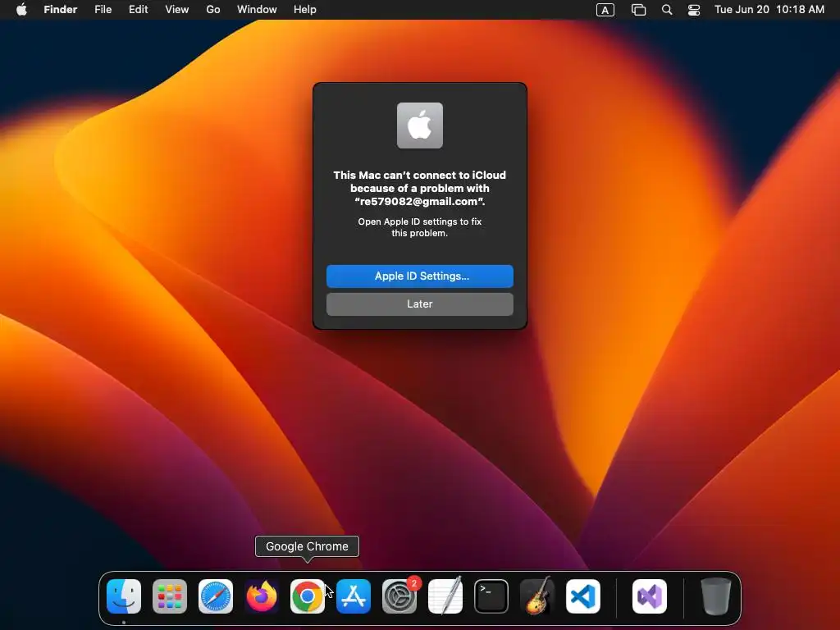The image size is (840, 630).
Task: Open Stage Manager windows icon in menu bar
Action: [x=638, y=10]
